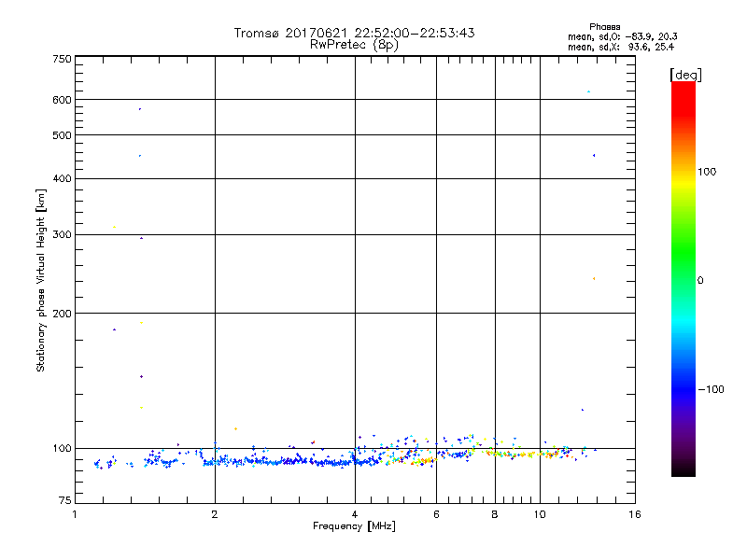Click the y-axis label '200'
The height and width of the screenshot is (560, 747).
[62, 314]
